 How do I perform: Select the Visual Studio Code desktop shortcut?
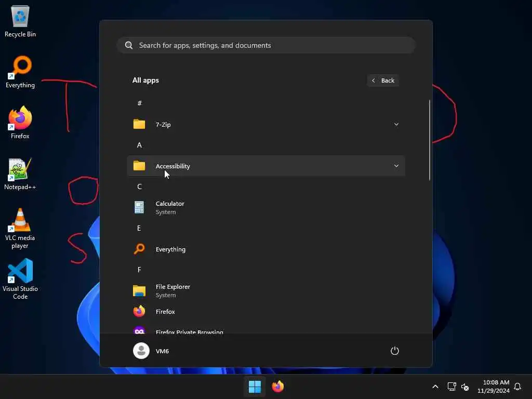tap(20, 279)
